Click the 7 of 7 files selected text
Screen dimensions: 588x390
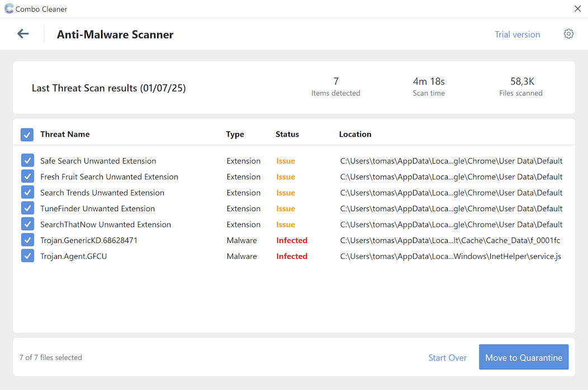(51, 358)
